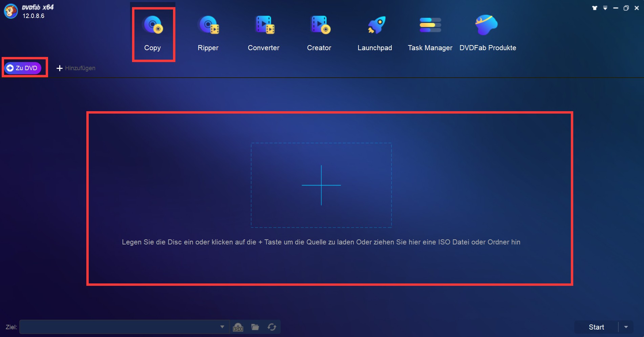Click the version number 12.0.8.6
644x337 pixels.
click(34, 16)
